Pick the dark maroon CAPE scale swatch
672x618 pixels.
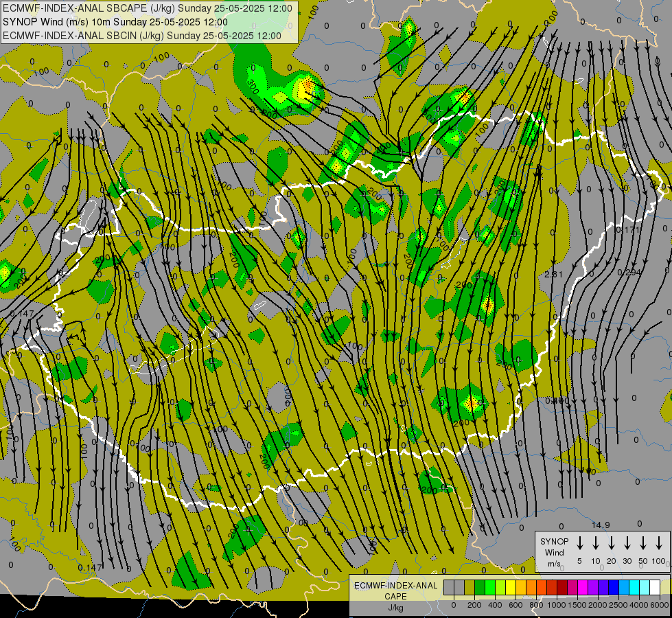tap(562, 587)
